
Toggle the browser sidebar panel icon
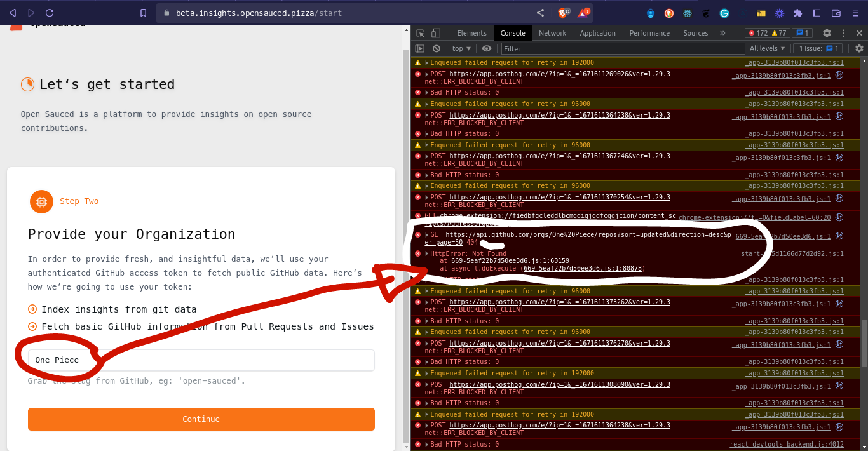pyautogui.click(x=817, y=12)
